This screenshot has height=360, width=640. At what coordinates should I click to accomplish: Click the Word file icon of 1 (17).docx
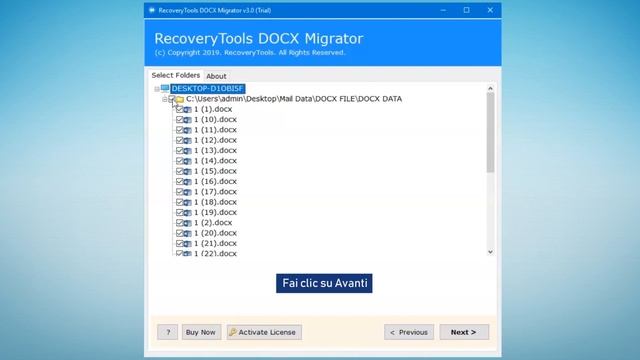[x=187, y=192]
